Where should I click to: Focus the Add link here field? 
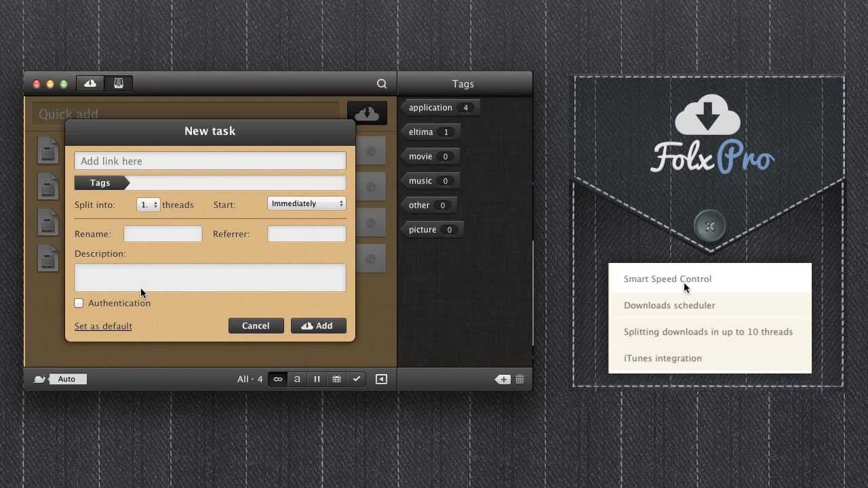click(x=210, y=161)
